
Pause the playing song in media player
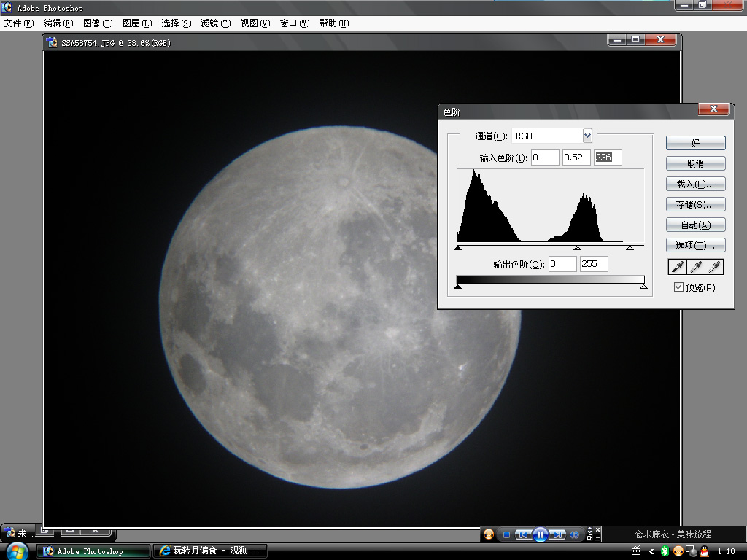pyautogui.click(x=541, y=534)
